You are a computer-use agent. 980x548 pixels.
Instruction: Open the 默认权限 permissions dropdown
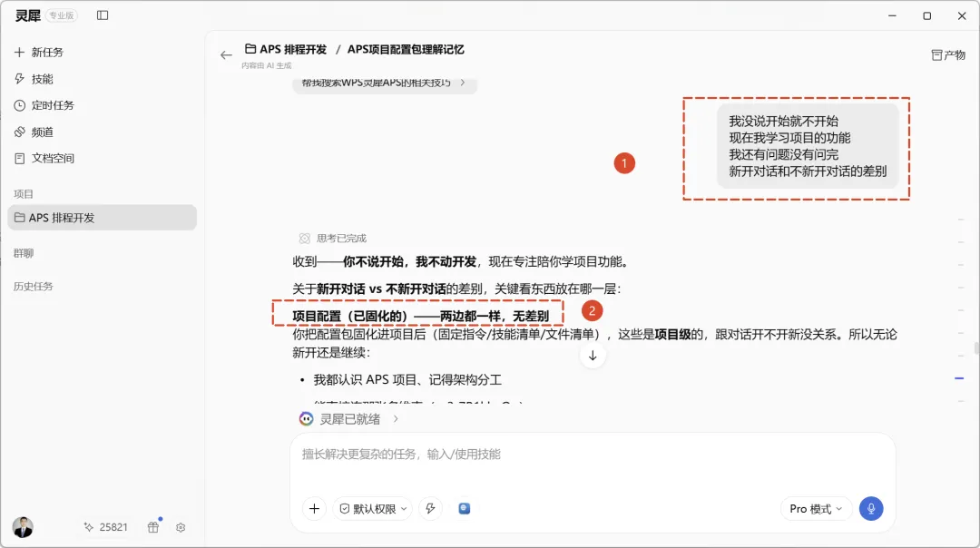pos(373,509)
